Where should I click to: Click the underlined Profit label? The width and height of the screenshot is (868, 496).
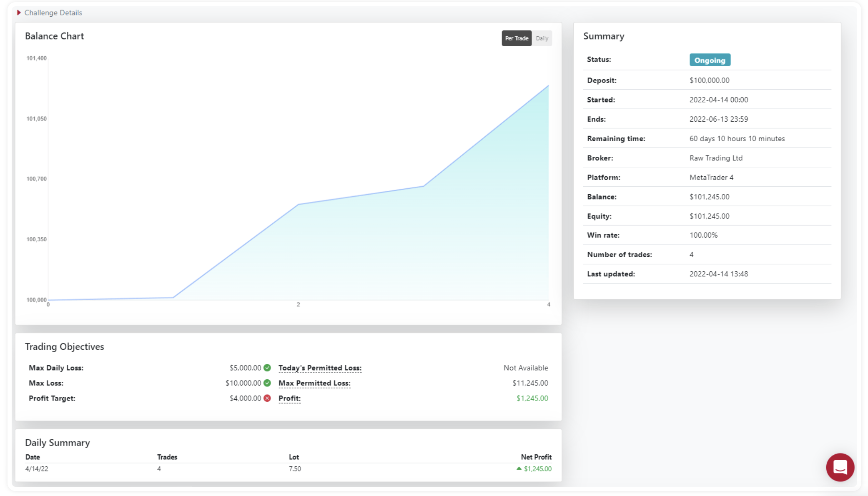[289, 398]
